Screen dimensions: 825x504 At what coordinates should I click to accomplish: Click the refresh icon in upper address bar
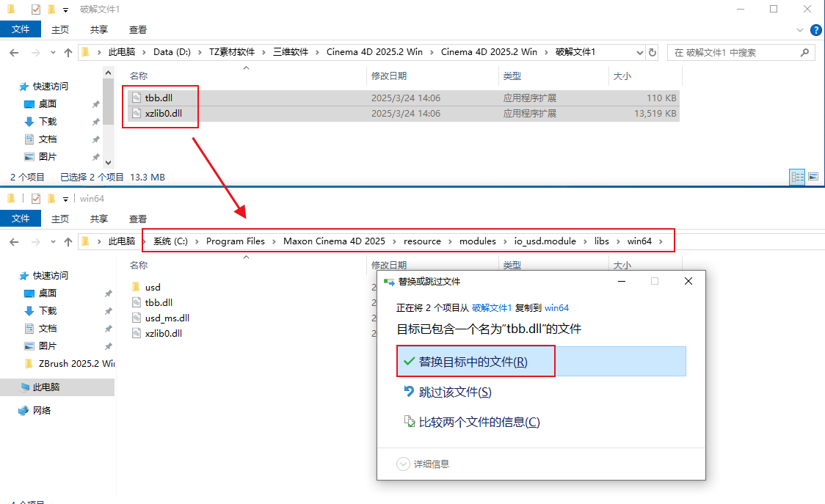[x=653, y=52]
